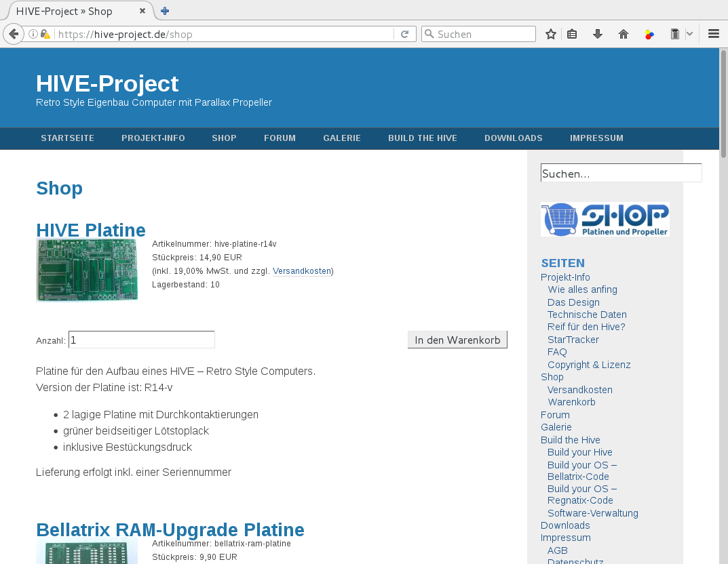The width and height of the screenshot is (728, 564).
Task: Open the 'Technische Daten' sidebar link
Action: pos(587,315)
